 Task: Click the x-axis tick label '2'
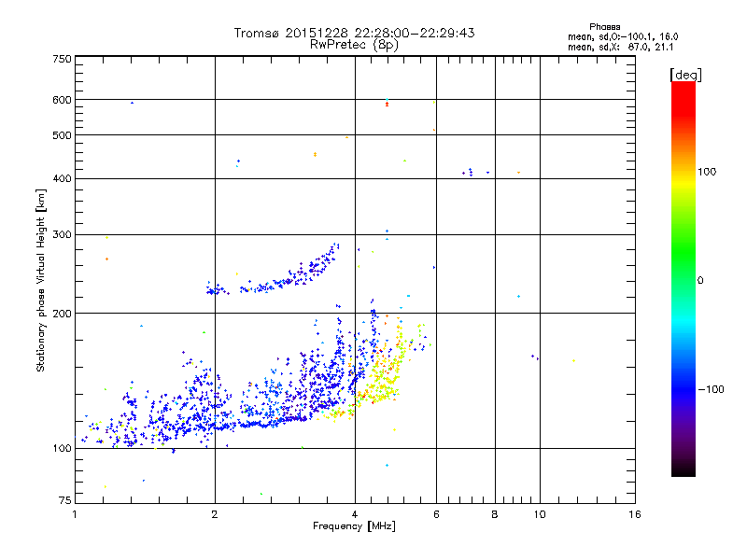[215, 514]
